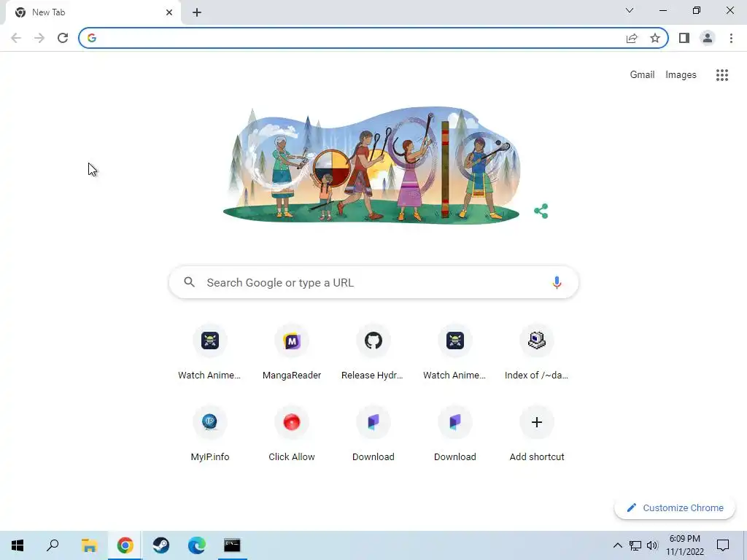The width and height of the screenshot is (747, 560).
Task: Open the Gmail link
Action: 642,75
